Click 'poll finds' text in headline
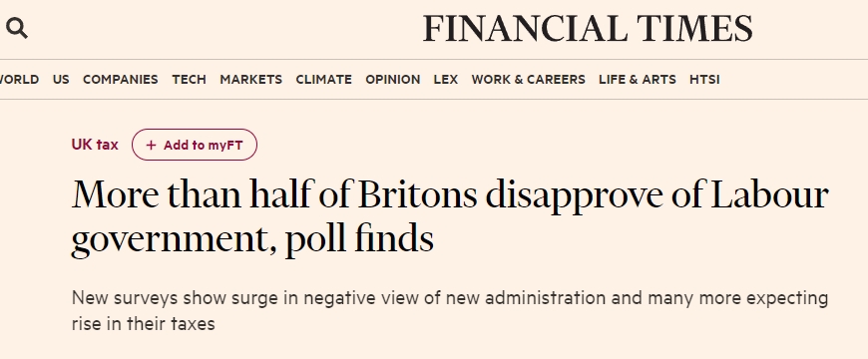Image resolution: width=868 pixels, height=359 pixels. 359,240
